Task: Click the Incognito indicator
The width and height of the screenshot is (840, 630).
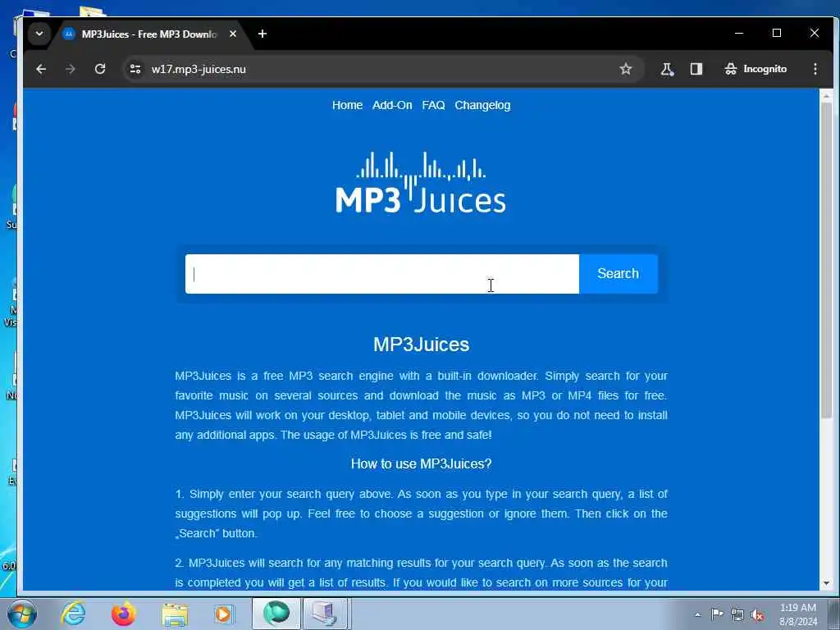Action: tap(756, 69)
